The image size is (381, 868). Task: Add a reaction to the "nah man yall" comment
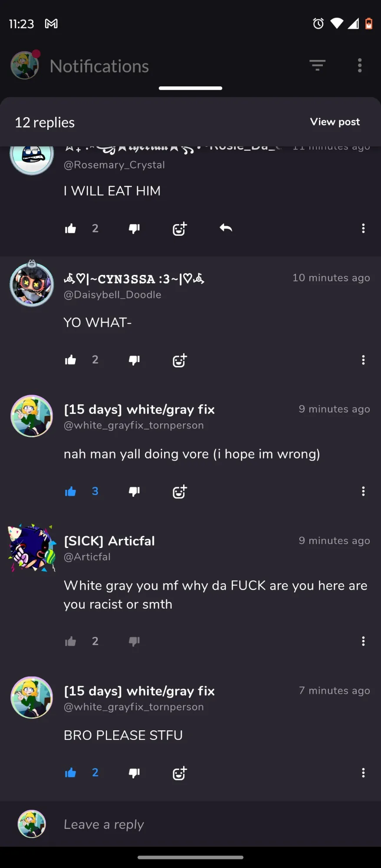tap(180, 492)
